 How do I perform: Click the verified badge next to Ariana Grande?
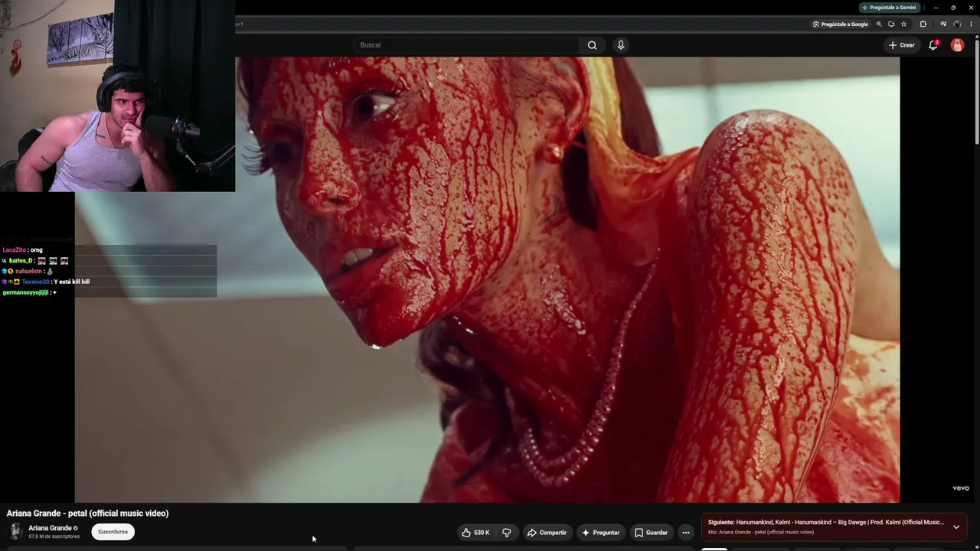point(76,528)
